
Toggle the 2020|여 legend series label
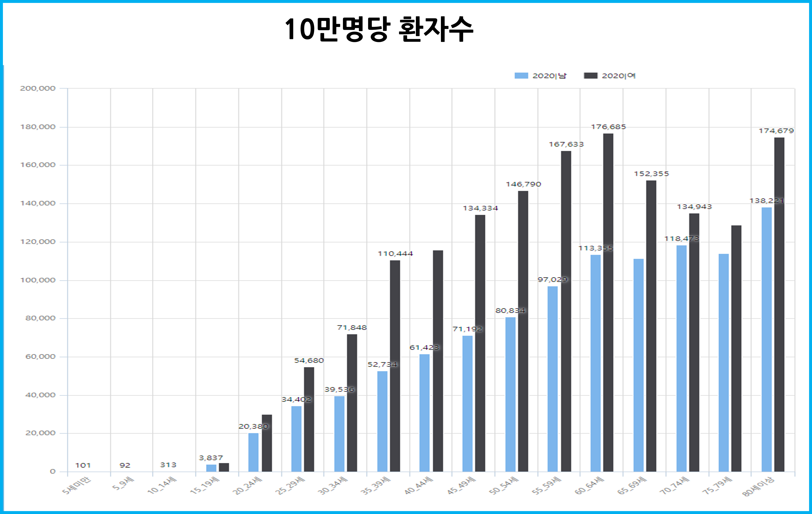619,76
